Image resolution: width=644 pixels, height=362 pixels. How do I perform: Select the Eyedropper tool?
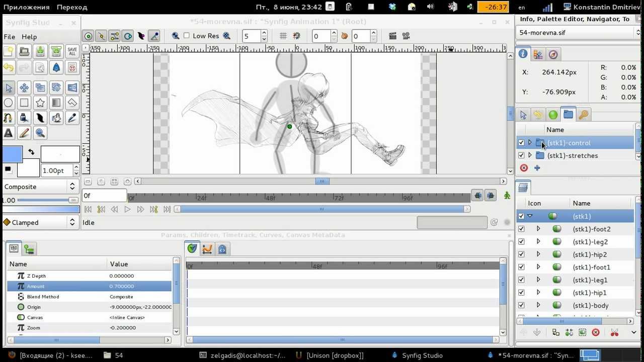coord(72,118)
